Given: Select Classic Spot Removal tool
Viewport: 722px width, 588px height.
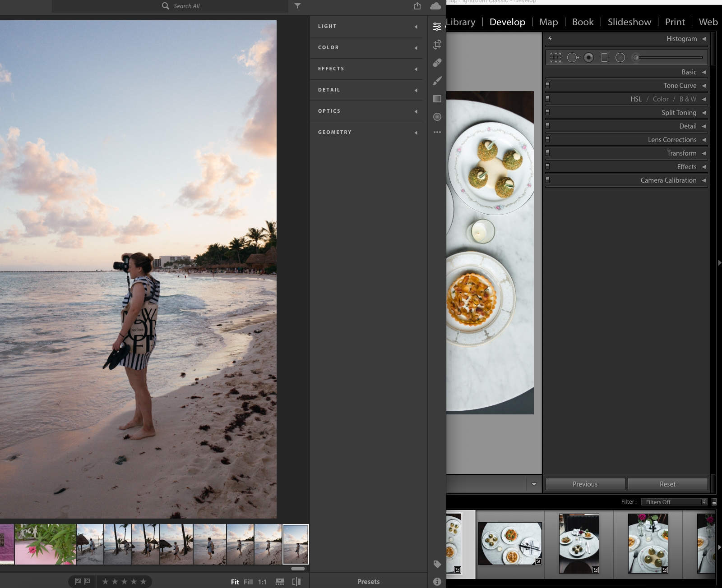Looking at the screenshot, I should [x=573, y=58].
